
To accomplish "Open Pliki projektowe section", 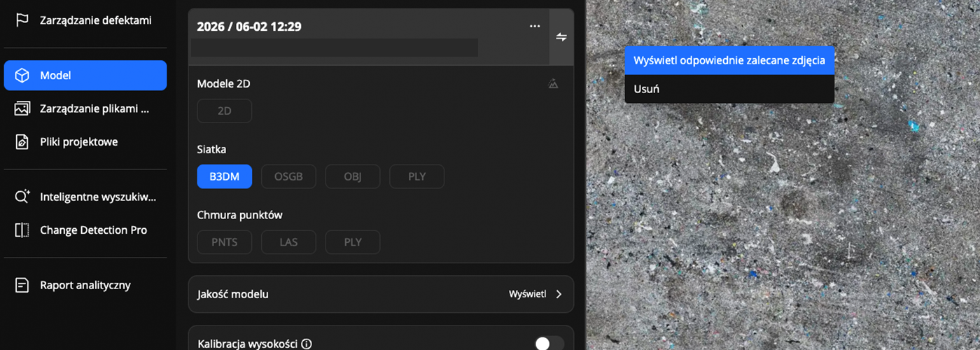I will (85, 142).
